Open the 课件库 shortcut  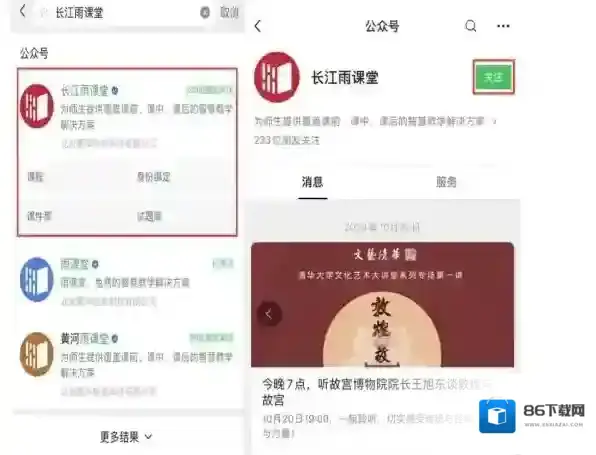click(39, 216)
